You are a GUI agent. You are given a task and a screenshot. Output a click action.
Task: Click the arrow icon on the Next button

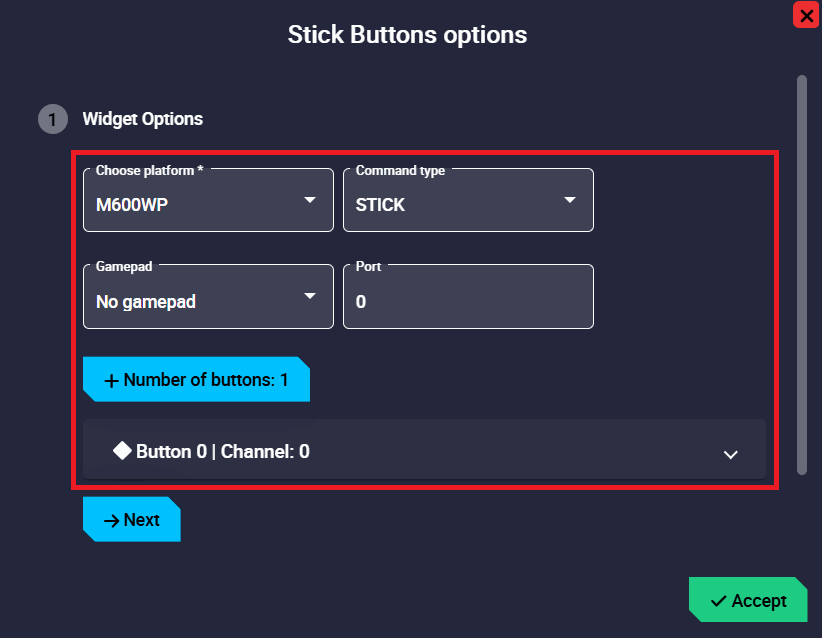coord(111,521)
